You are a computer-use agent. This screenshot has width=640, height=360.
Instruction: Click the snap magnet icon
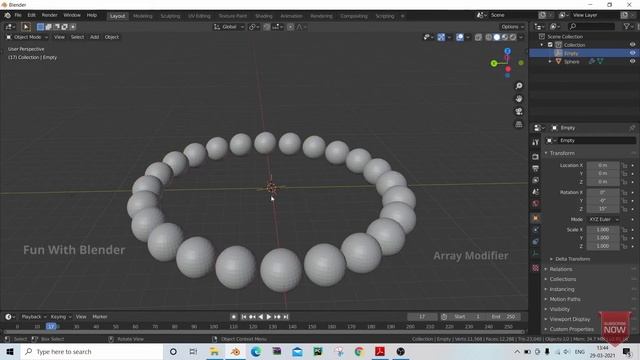(267, 27)
